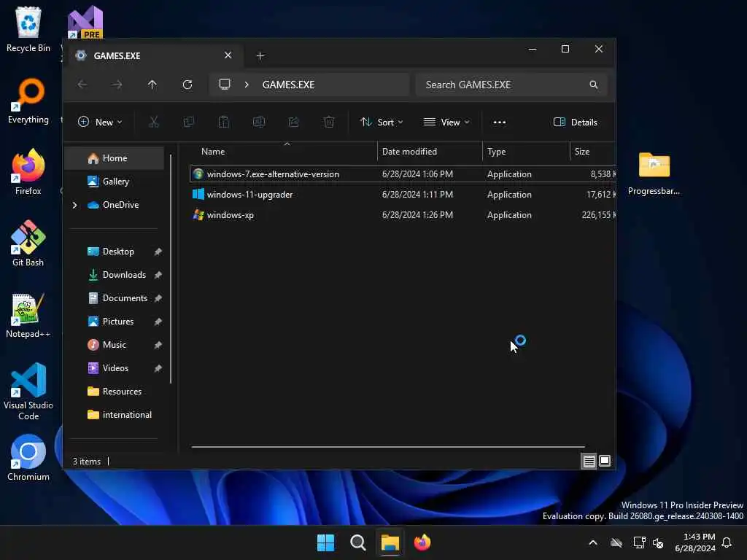Toggle the Details pane
747x560 pixels.
(x=575, y=122)
